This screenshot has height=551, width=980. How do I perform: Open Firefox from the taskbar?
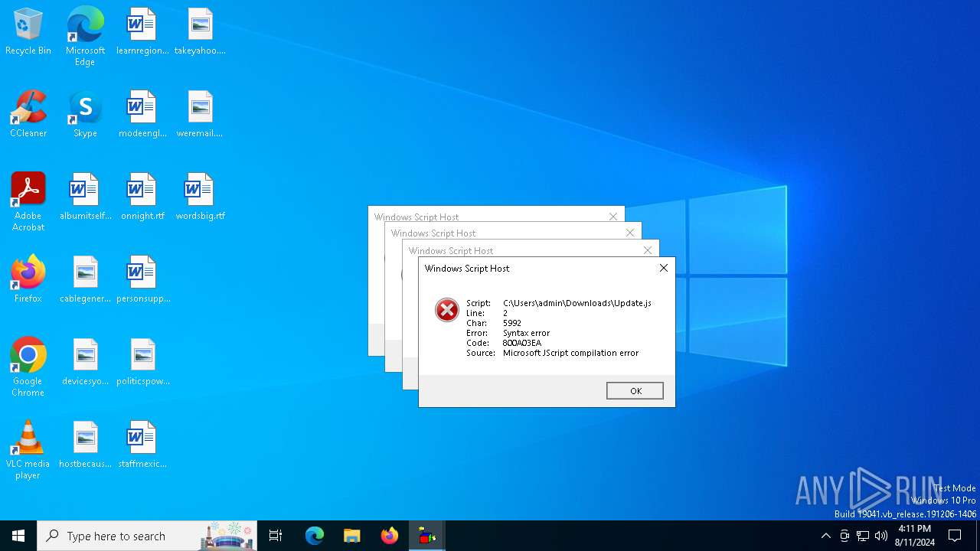pos(390,536)
